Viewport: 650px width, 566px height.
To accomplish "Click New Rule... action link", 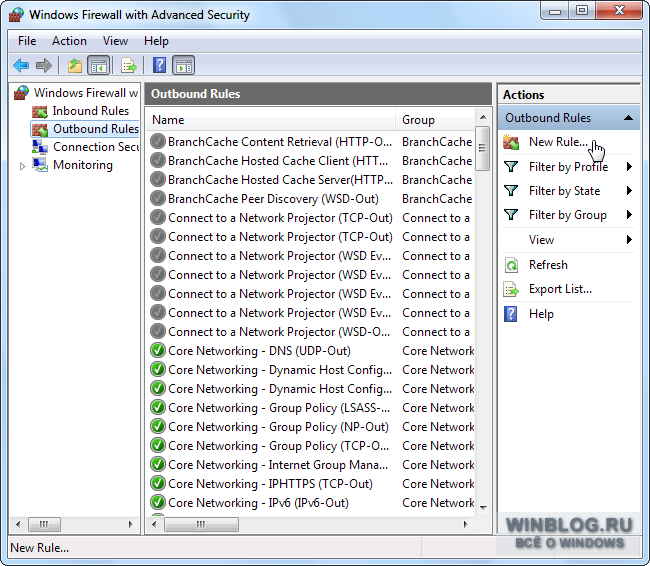I will (558, 142).
